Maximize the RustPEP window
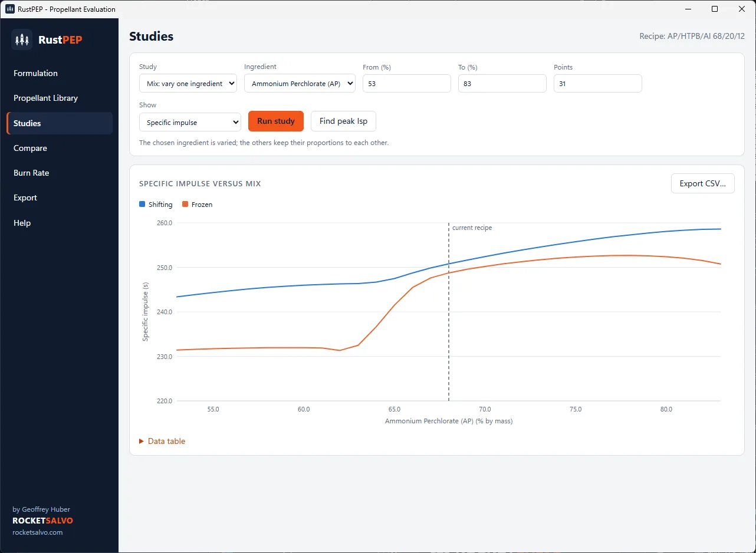 715,9
